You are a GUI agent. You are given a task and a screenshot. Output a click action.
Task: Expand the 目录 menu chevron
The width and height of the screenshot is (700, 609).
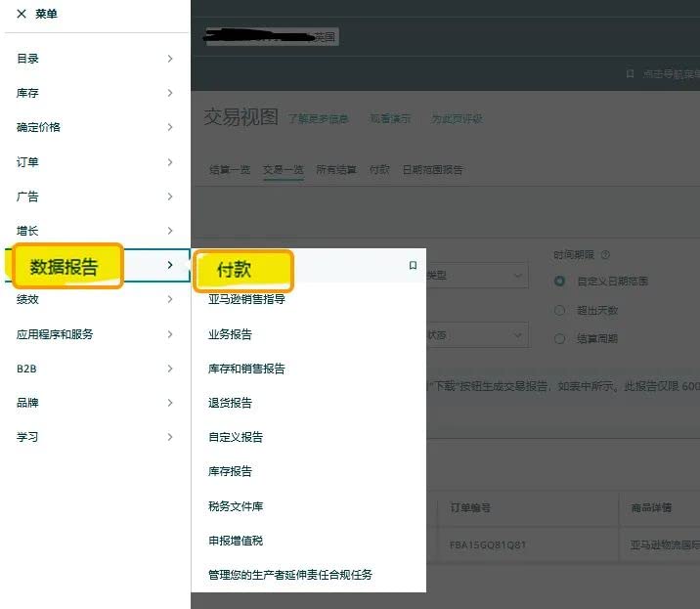(170, 59)
